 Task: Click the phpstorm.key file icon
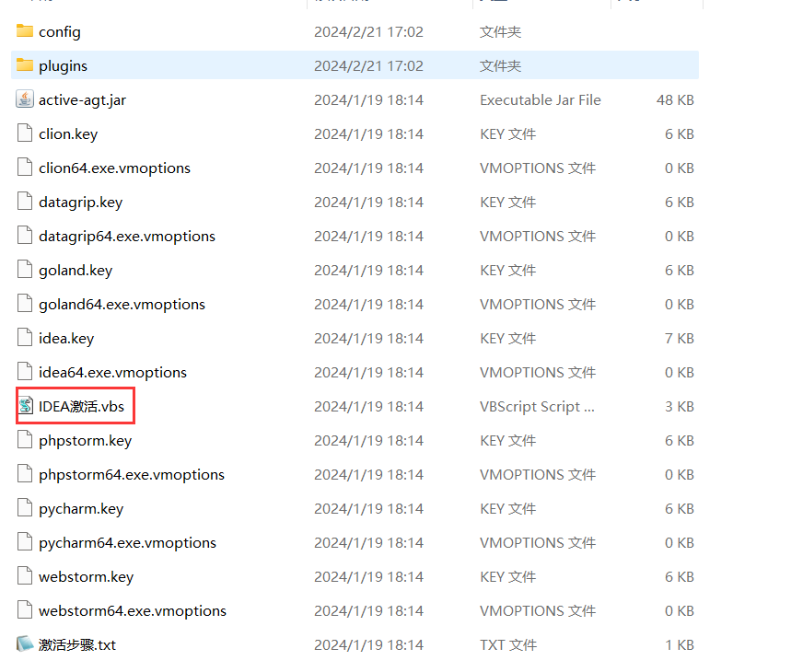coord(25,440)
